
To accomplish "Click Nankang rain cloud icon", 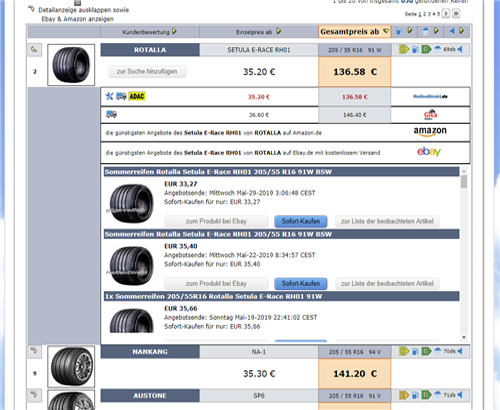I will (437, 351).
